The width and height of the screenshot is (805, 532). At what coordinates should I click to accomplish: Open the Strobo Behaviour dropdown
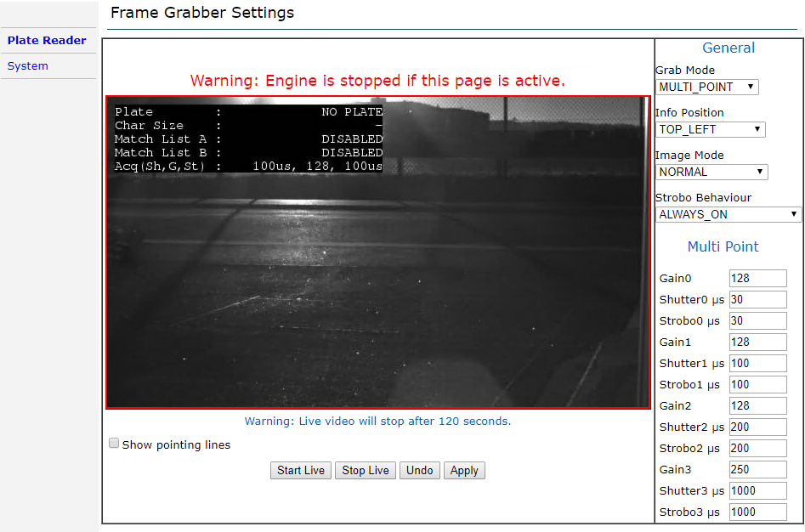coord(729,214)
